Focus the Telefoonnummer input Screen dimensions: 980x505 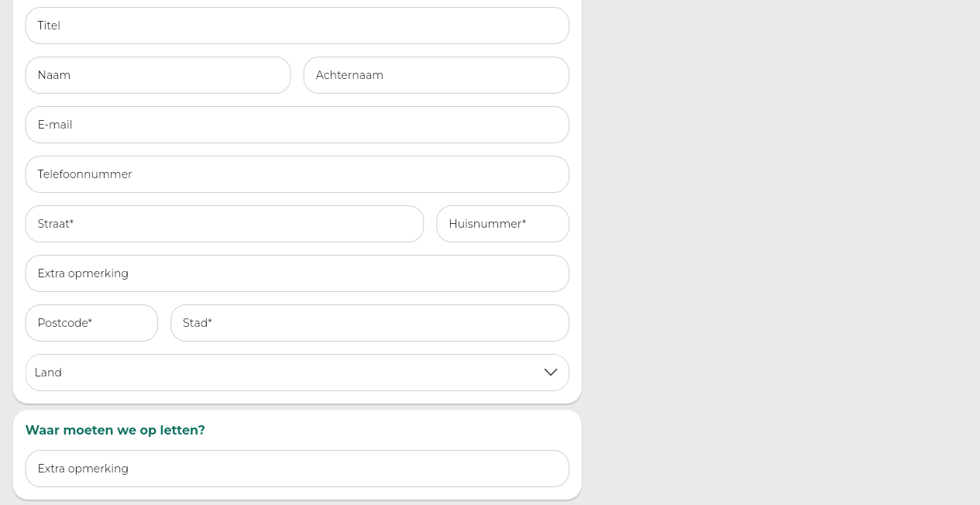(297, 174)
